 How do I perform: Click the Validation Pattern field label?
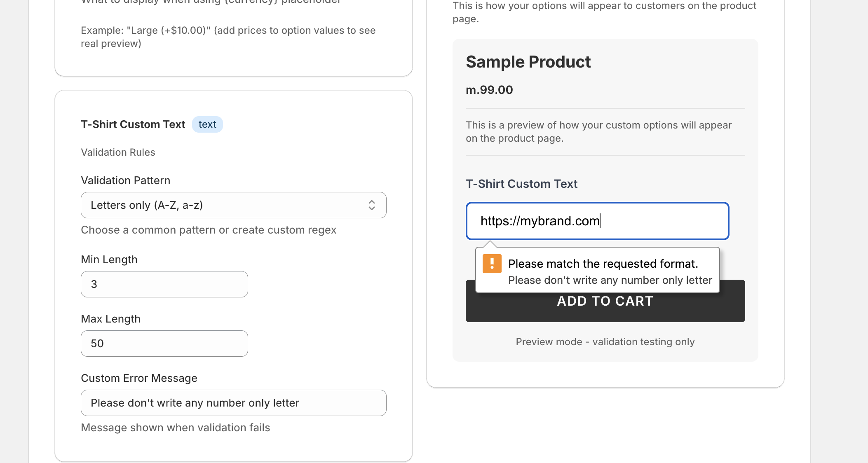(x=125, y=180)
